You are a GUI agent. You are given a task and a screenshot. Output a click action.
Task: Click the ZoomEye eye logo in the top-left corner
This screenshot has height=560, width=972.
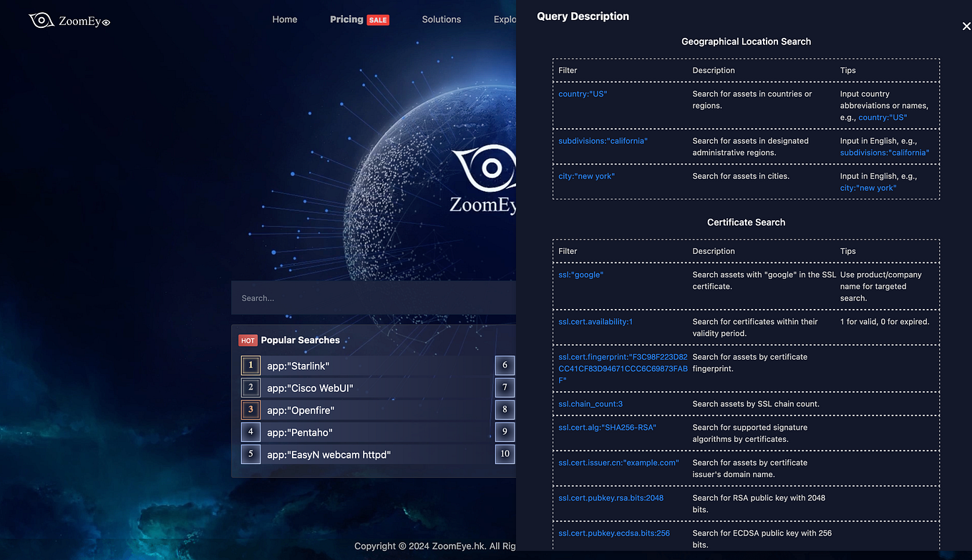[41, 21]
